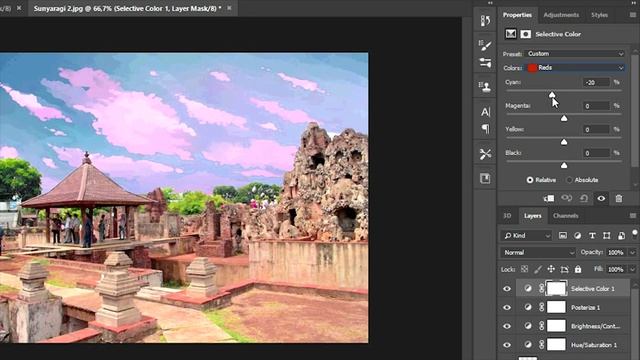The width and height of the screenshot is (640, 360).
Task: Open the blend mode Normal dropdown
Action: 538,253
